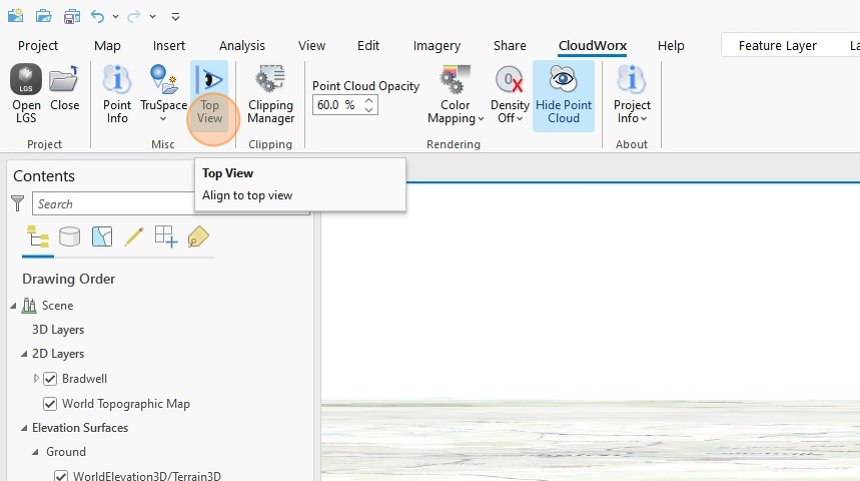The height and width of the screenshot is (481, 860).
Task: Click the Undo arrow icon
Action: (97, 16)
